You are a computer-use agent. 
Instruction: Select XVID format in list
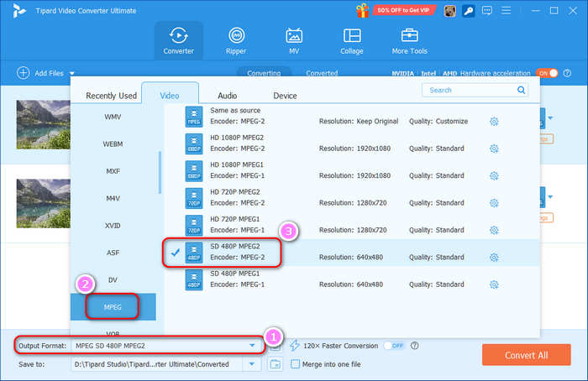pyautogui.click(x=113, y=226)
